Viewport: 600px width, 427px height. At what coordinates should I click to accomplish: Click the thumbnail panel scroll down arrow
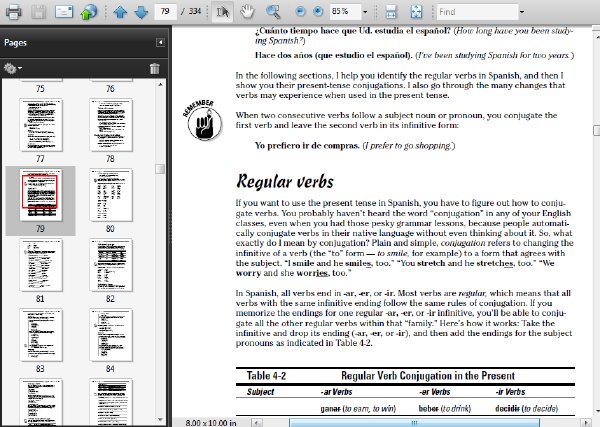160,420
